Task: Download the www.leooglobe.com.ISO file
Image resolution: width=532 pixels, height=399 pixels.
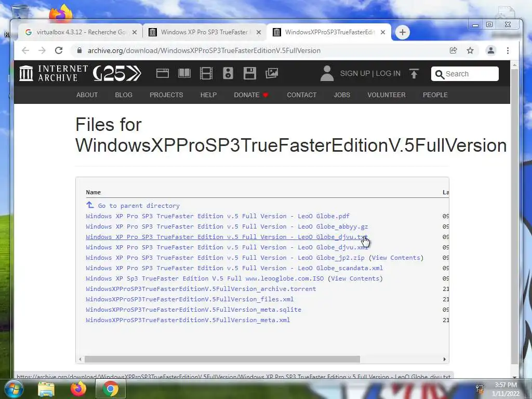Action: pos(205,278)
